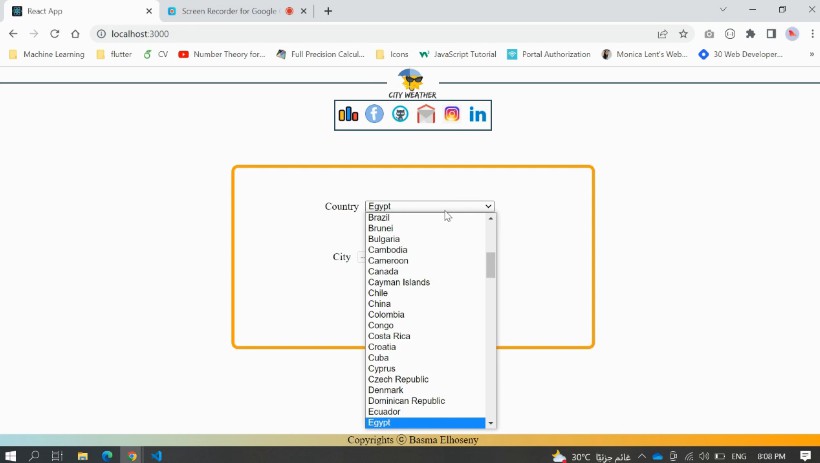Select Canada from the country list

[x=383, y=271]
